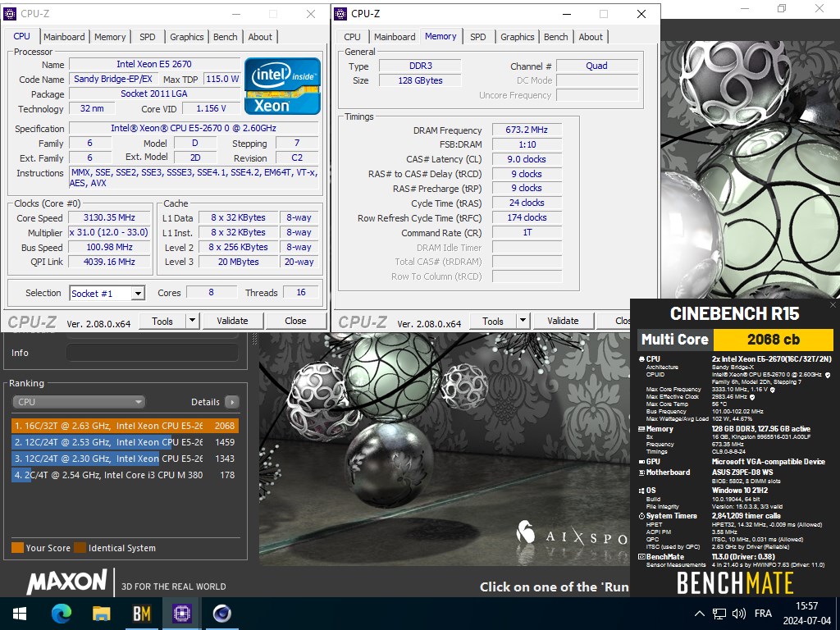Click the DRAM Frequency value 673.2 MHz
The width and height of the screenshot is (840, 630).
coord(527,130)
